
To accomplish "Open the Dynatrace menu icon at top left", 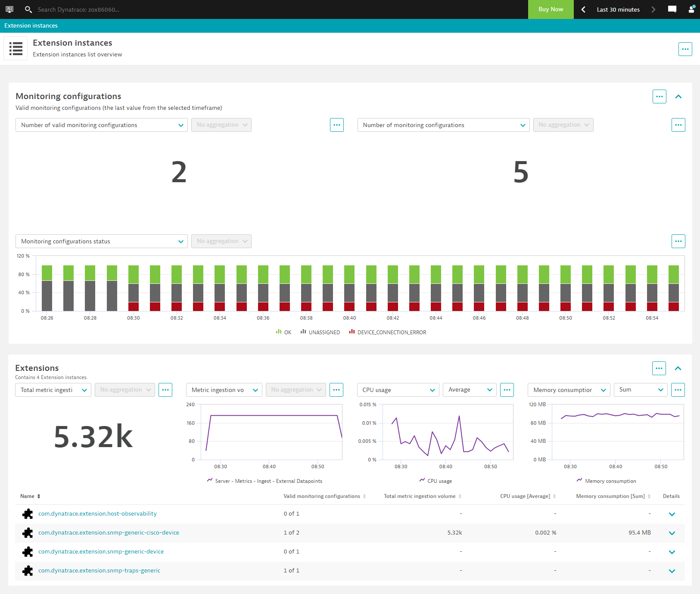I will (9, 9).
